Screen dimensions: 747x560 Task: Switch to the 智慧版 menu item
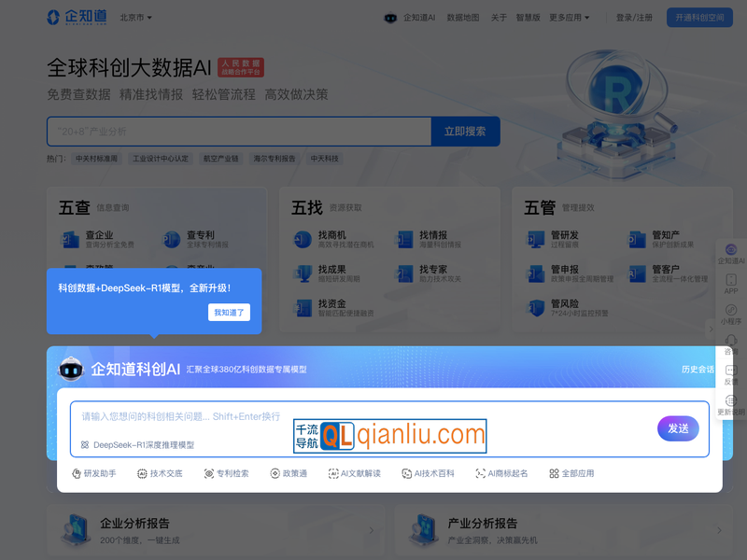tap(529, 18)
